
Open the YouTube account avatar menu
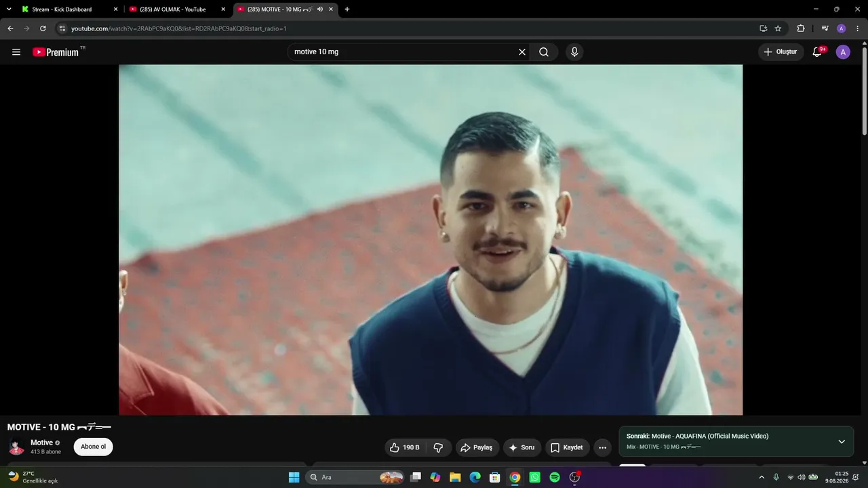[x=843, y=52]
